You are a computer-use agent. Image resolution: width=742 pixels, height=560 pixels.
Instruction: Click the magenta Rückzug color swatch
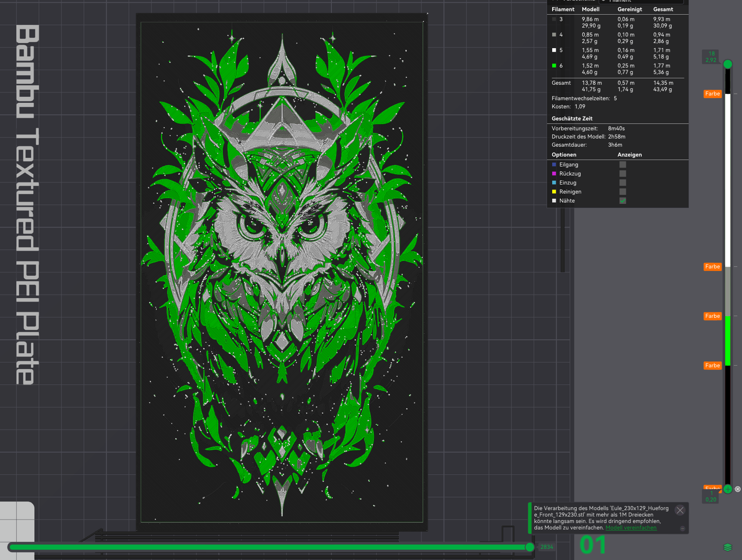[554, 174]
